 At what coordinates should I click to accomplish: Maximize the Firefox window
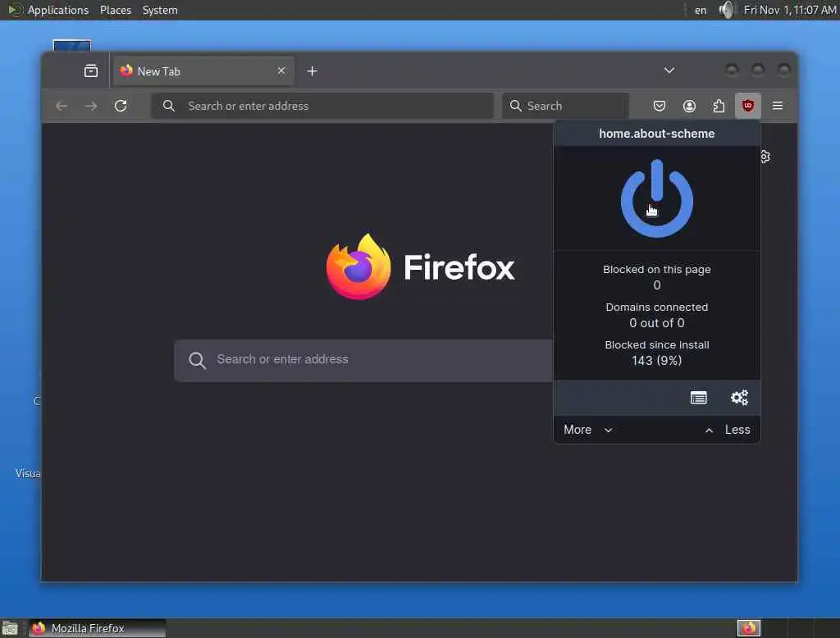757,71
